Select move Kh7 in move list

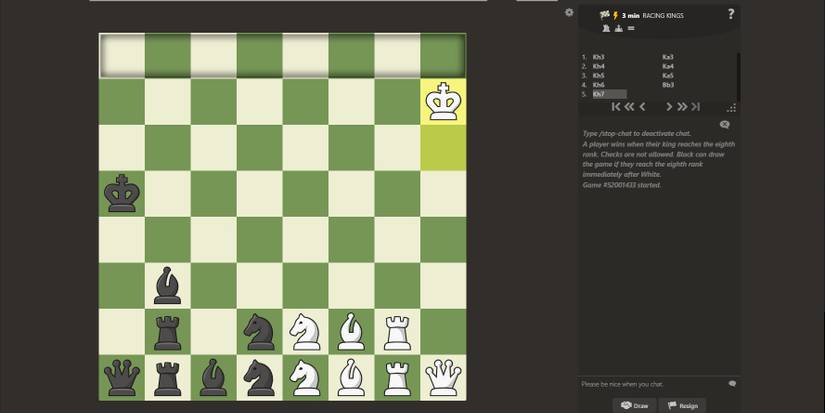click(599, 94)
